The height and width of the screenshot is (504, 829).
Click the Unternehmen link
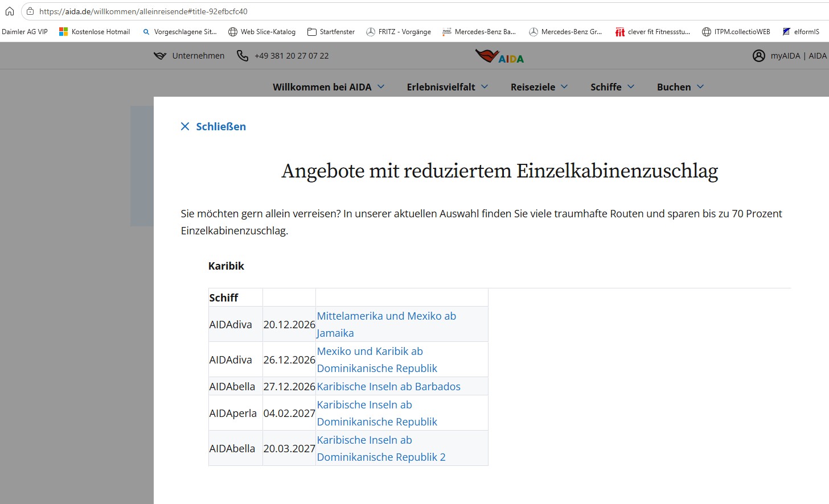pyautogui.click(x=198, y=56)
